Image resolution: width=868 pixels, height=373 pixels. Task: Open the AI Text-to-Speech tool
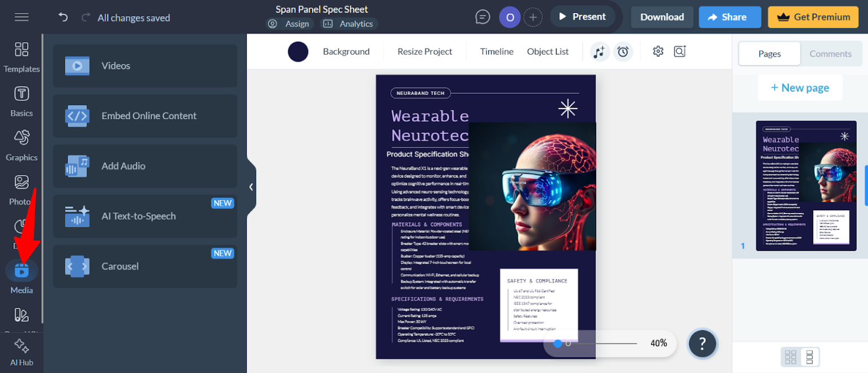click(x=145, y=216)
